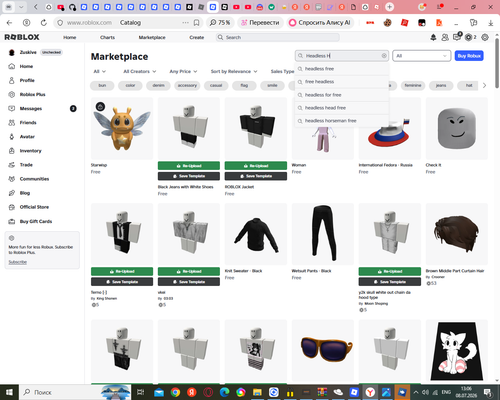Open the Home top navigation tab
500x400 pixels.
70,37
